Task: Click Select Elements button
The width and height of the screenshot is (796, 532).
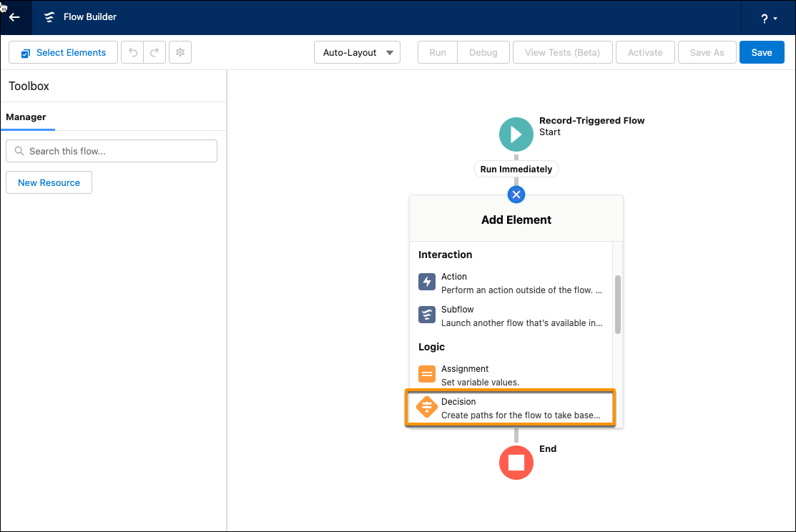Action: [64, 52]
